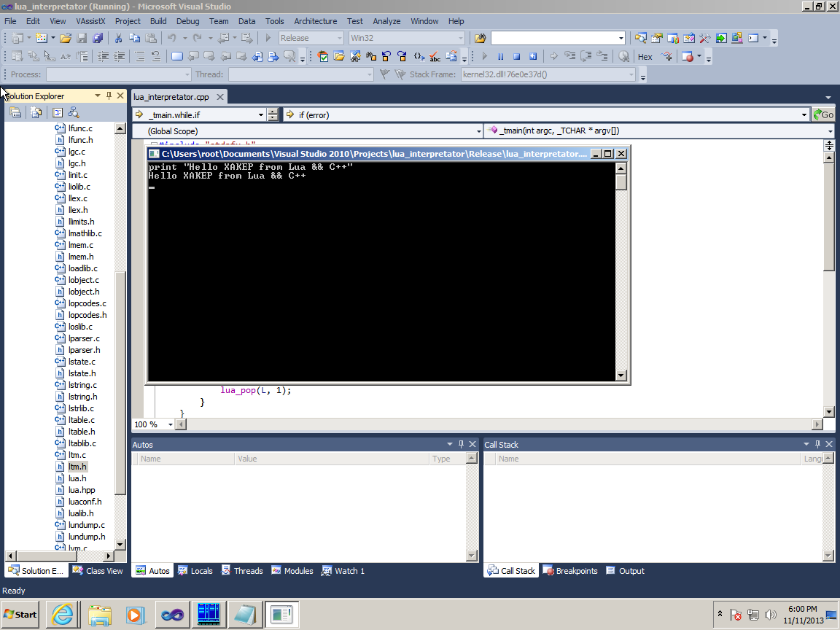Select lstate.c in Solution Explorer
Viewport: 840px width, 630px height.
[x=82, y=362]
